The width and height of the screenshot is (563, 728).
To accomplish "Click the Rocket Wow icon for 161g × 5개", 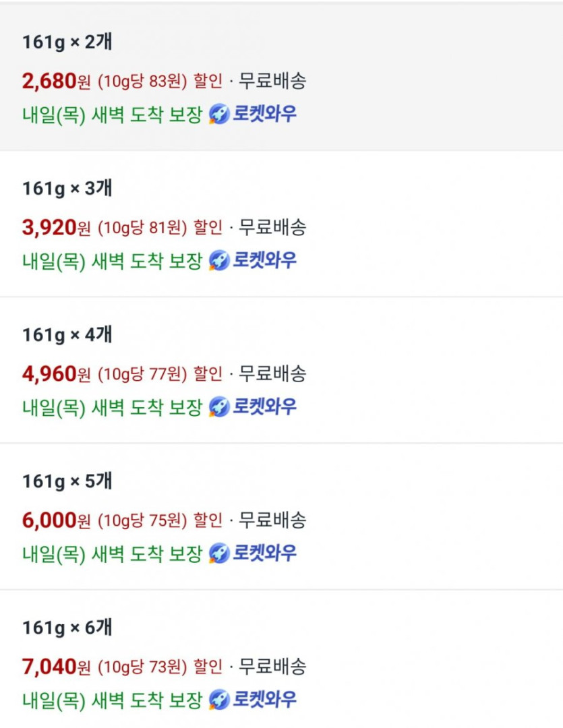I will pos(219,553).
